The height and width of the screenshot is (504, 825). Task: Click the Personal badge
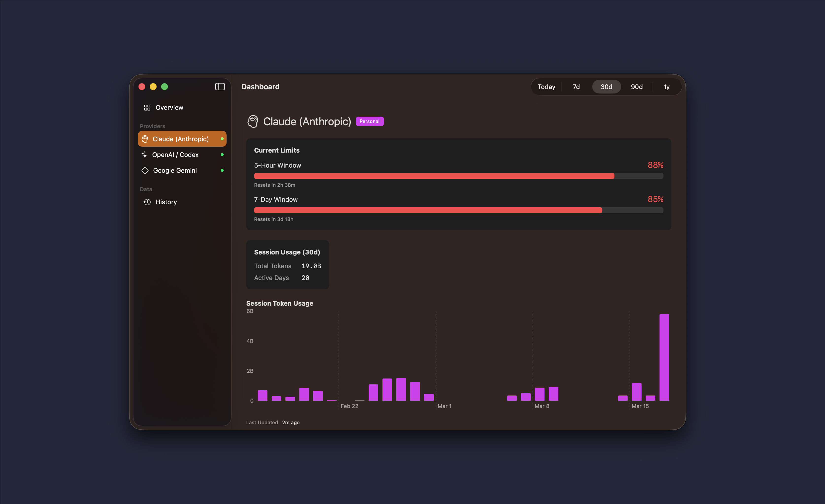pyautogui.click(x=370, y=121)
